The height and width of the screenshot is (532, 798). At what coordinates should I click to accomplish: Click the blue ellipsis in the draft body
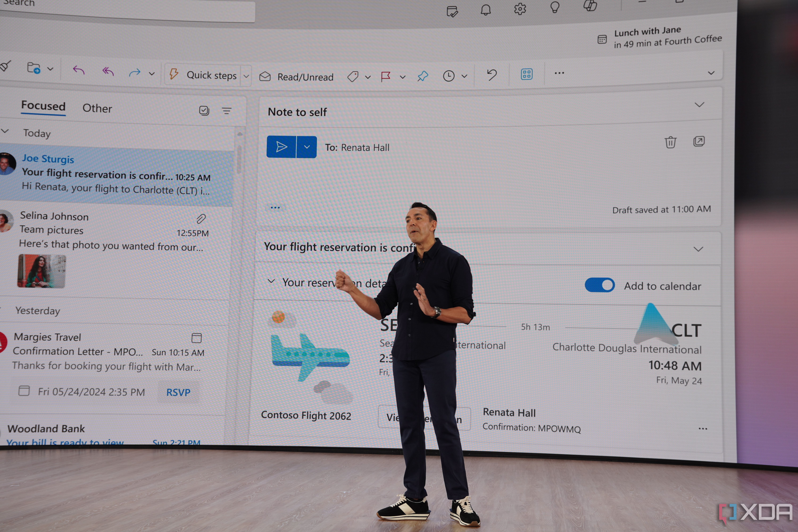[x=275, y=207]
